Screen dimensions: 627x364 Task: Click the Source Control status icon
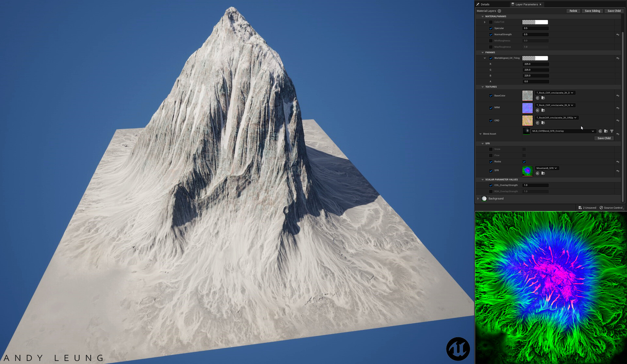tap(601, 208)
